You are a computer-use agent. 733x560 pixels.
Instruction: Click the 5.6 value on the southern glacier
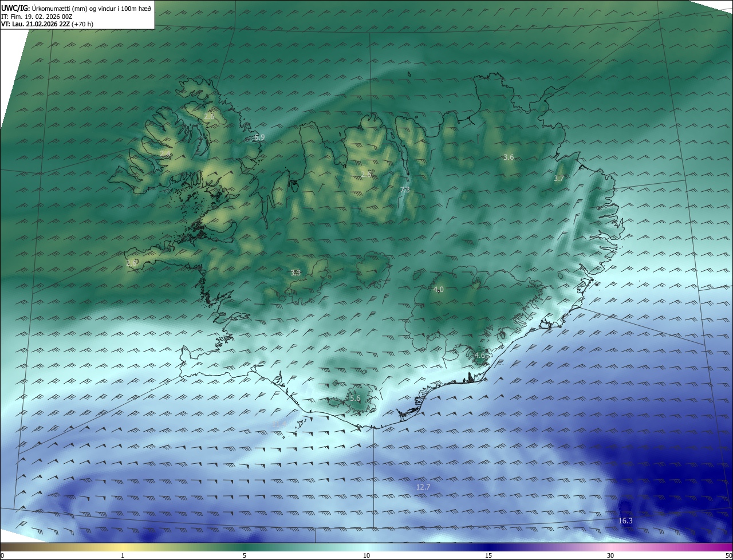354,399
